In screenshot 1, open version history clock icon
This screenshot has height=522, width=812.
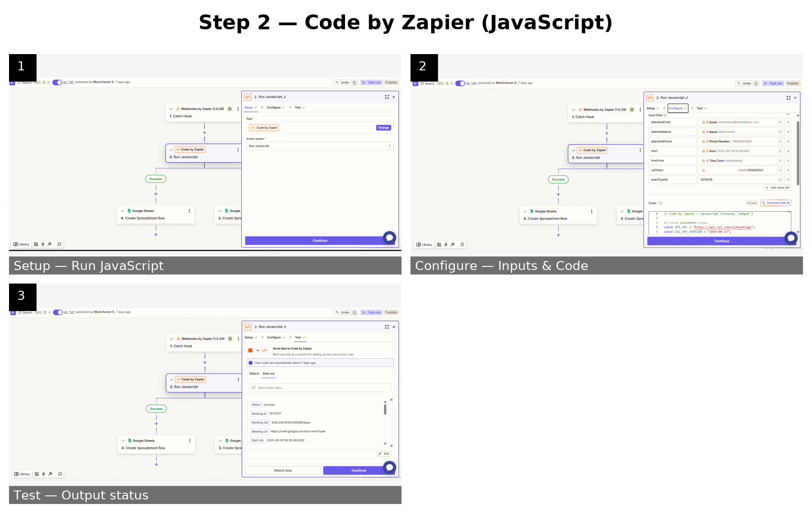[x=355, y=82]
